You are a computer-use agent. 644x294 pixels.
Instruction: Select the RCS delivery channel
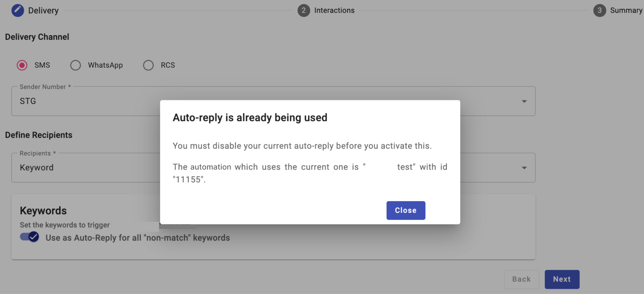(x=148, y=65)
